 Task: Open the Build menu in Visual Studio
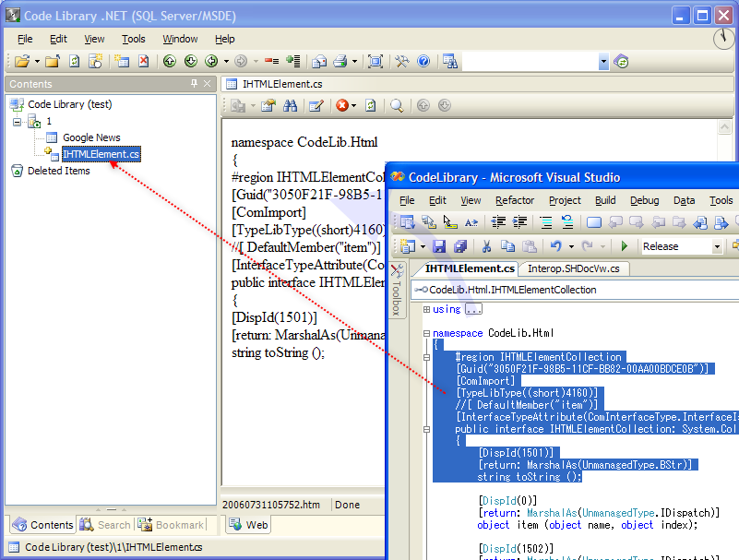pyautogui.click(x=605, y=200)
